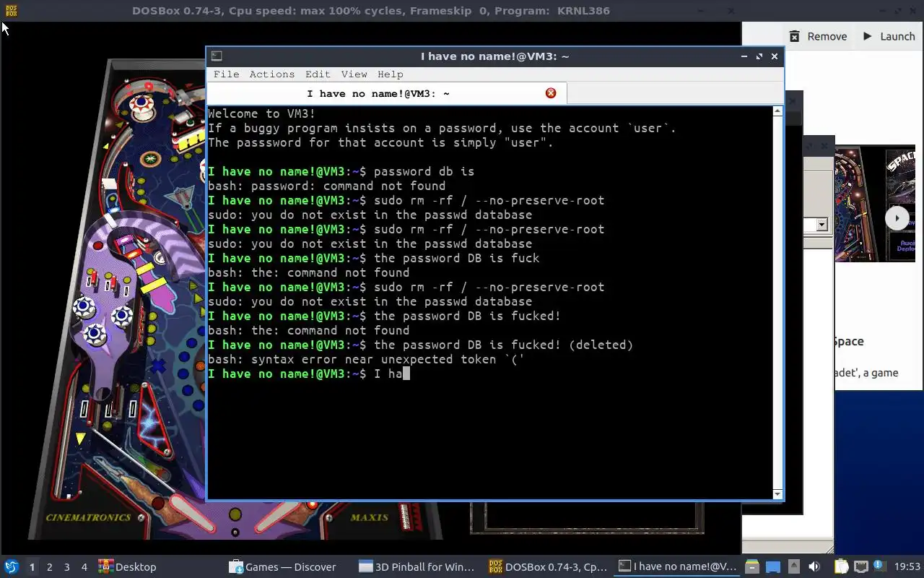Screen dimensions: 924x578
Task: Open the volume control speaker icon
Action: [814, 567]
